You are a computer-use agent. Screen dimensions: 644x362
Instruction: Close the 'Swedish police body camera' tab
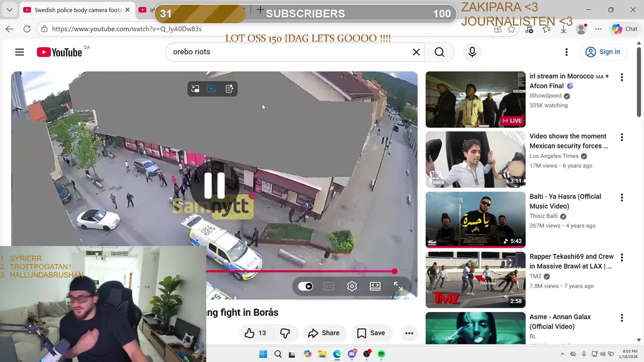(127, 10)
